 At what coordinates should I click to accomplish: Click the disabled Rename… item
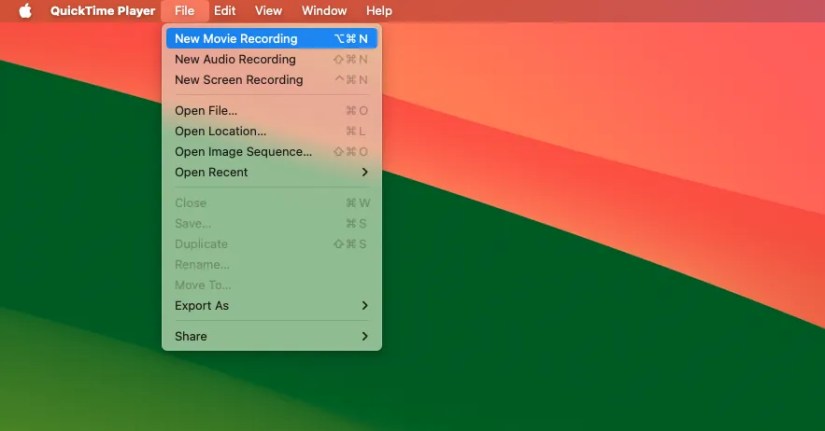pos(271,264)
